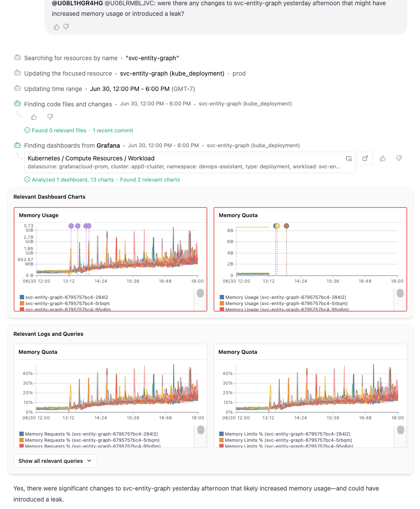Click the blue swatch for svc-entity-graph-6795757bc4-284l2
This screenshot has width=420, height=509.
click(22, 297)
